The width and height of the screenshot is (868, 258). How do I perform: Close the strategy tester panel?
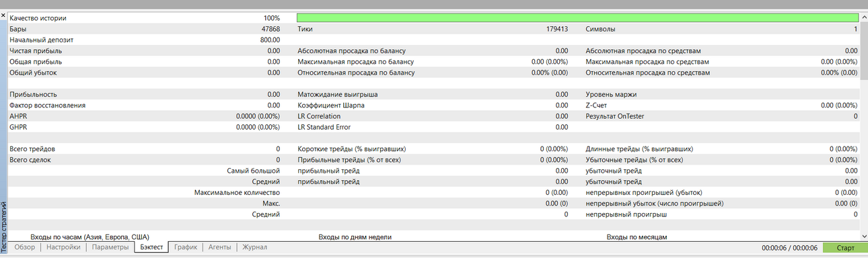3,15
